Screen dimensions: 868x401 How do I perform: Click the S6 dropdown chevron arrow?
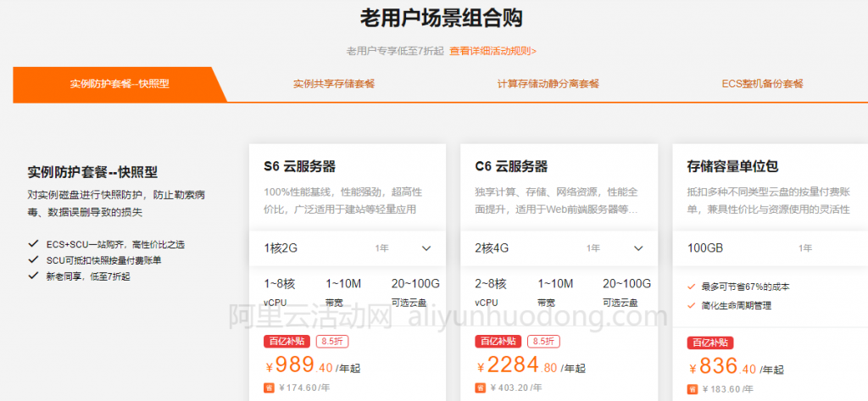click(426, 248)
